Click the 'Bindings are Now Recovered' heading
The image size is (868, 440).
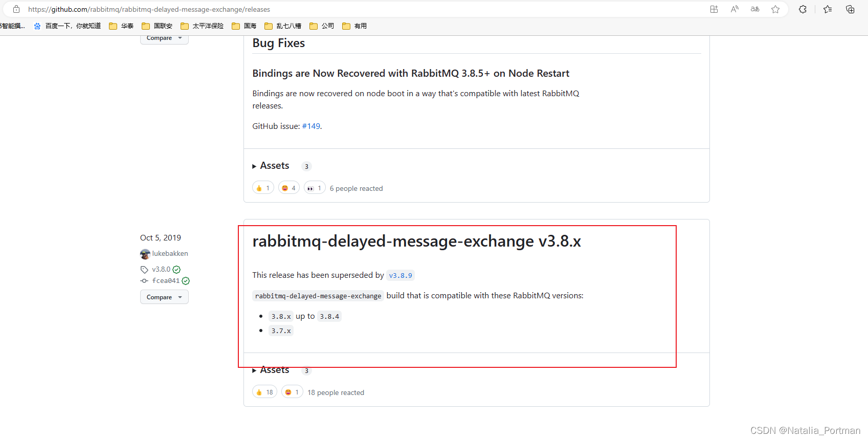pyautogui.click(x=411, y=74)
